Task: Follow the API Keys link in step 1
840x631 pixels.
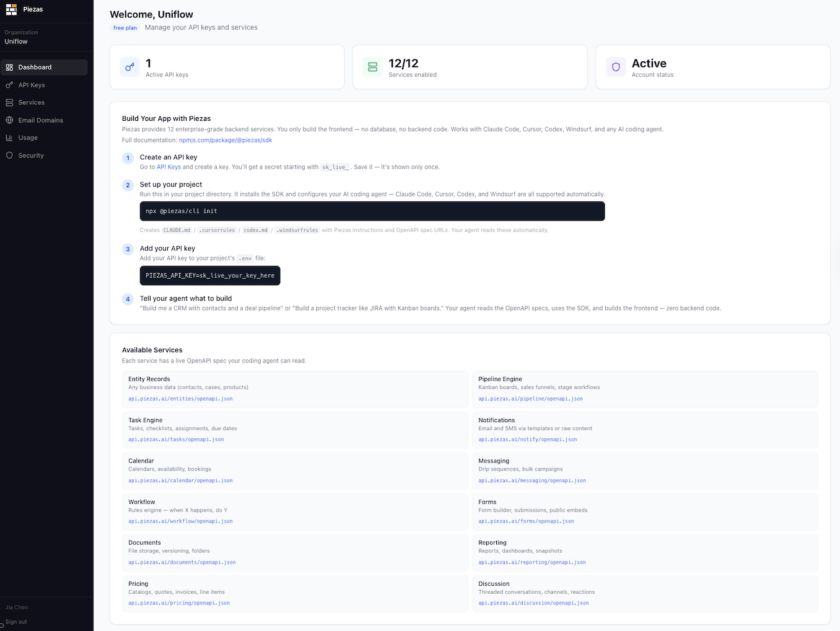Action: pos(168,167)
